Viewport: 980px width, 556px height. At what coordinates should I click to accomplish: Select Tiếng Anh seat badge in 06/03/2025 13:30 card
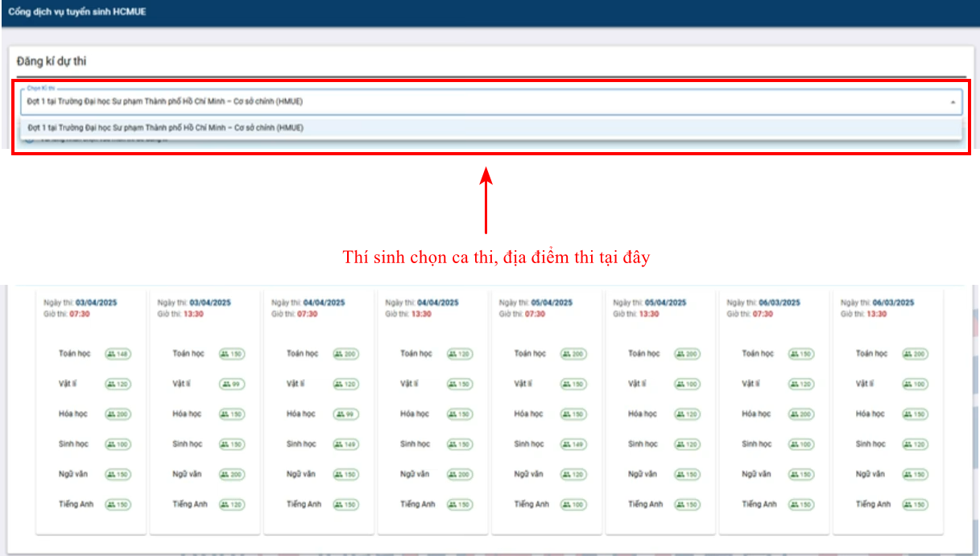click(x=916, y=505)
